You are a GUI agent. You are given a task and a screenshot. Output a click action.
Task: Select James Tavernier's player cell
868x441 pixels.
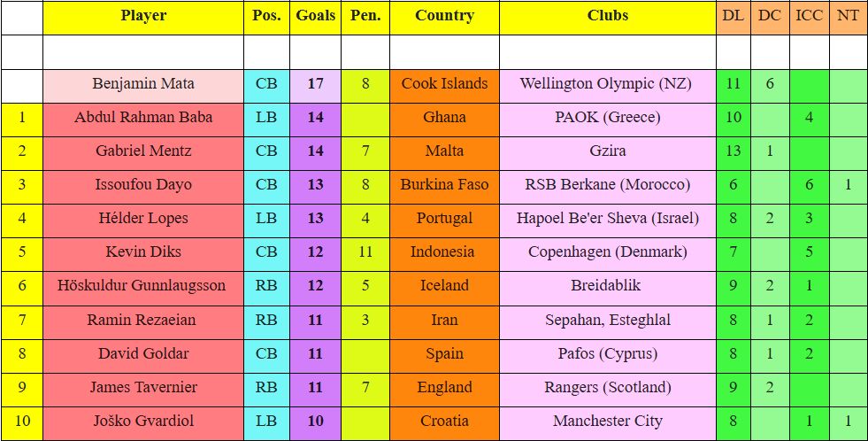143,388
